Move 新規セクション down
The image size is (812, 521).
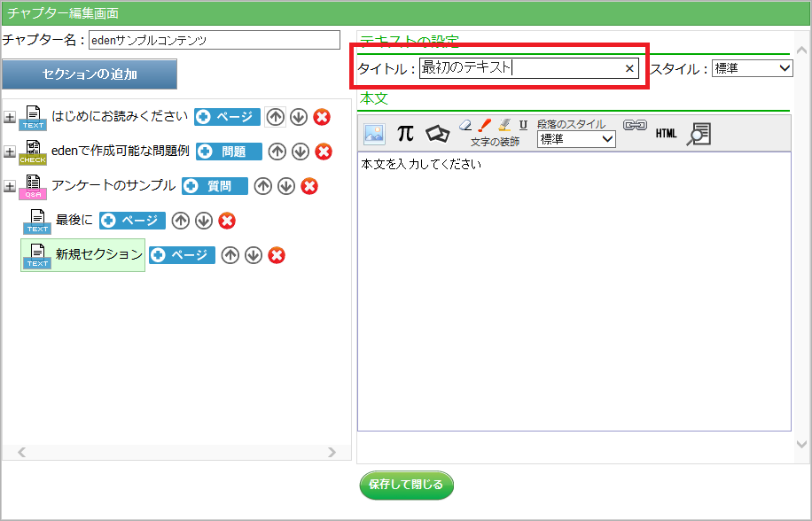pos(254,255)
